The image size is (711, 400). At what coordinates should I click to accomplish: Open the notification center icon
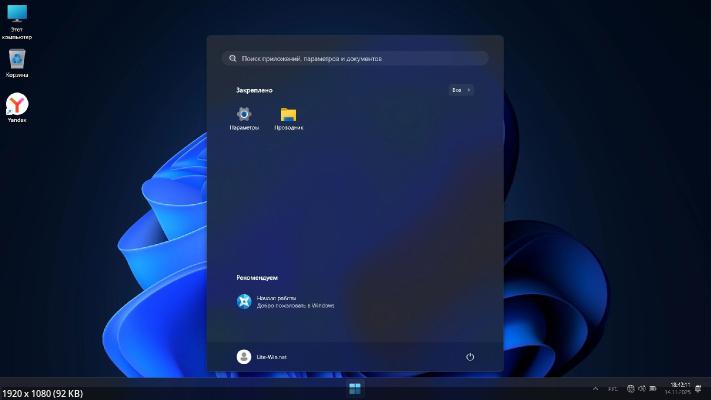point(698,388)
